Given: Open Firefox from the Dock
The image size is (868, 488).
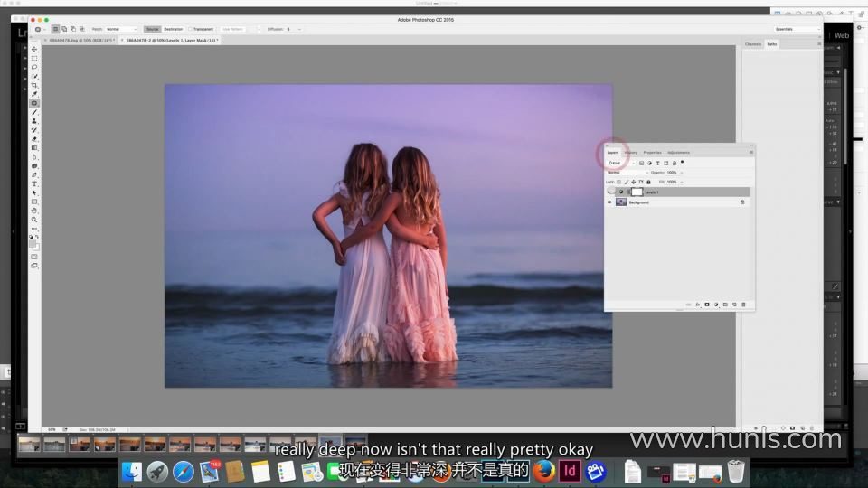Looking at the screenshot, I should [x=543, y=471].
